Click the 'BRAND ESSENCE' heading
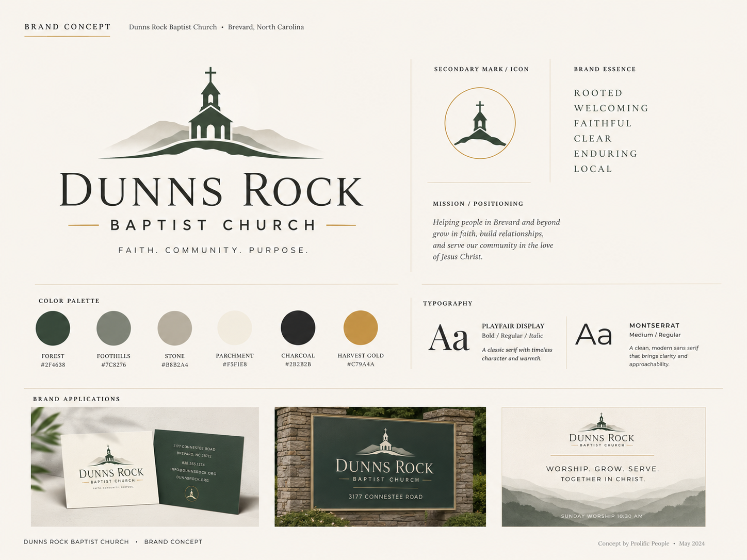The height and width of the screenshot is (560, 747). 605,69
